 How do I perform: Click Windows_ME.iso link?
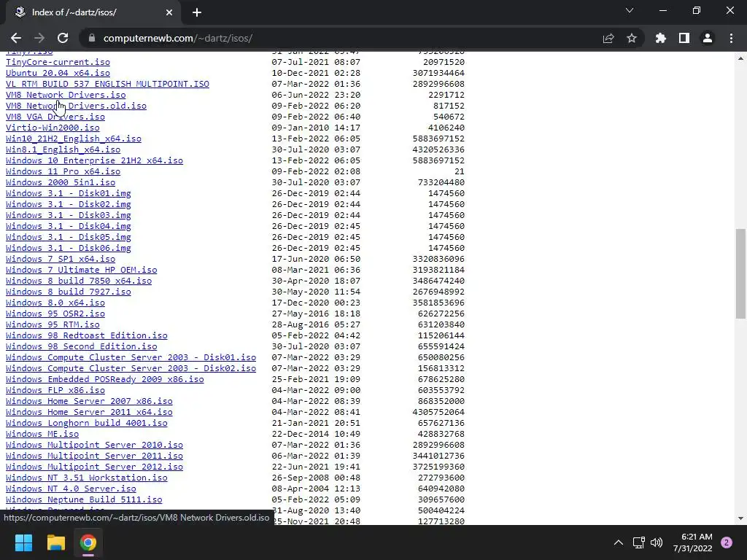(42, 435)
